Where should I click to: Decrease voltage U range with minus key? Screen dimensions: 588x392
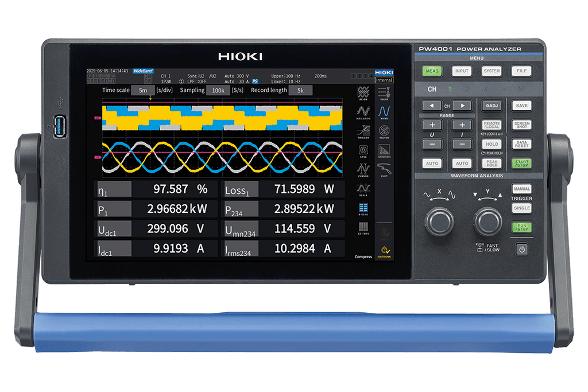click(x=432, y=144)
